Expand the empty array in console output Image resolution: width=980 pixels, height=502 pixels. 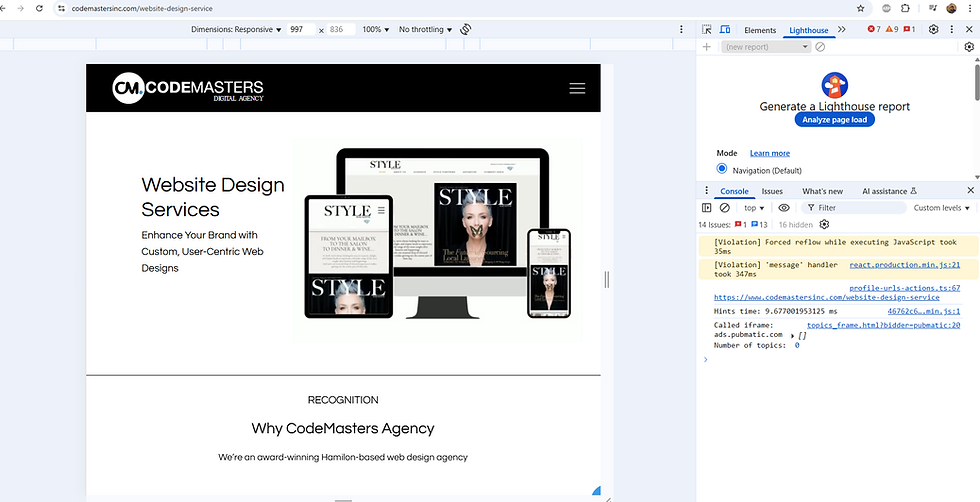click(792, 336)
